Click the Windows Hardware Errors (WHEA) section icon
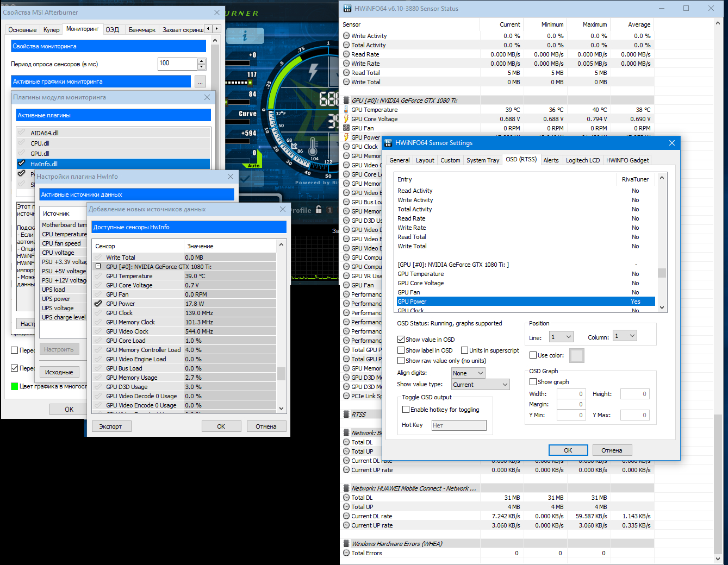The width and height of the screenshot is (728, 565). click(346, 544)
